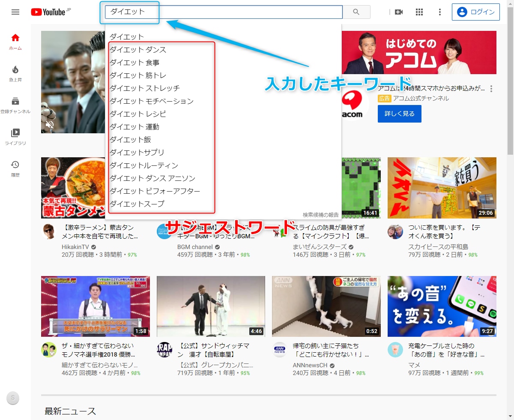Viewport: 514px width, 420px height.
Task: Select suggestion ダイエットスープ
Action: [x=223, y=204]
